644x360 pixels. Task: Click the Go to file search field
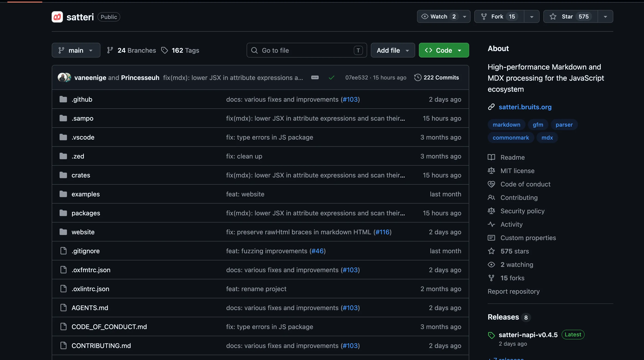307,50
